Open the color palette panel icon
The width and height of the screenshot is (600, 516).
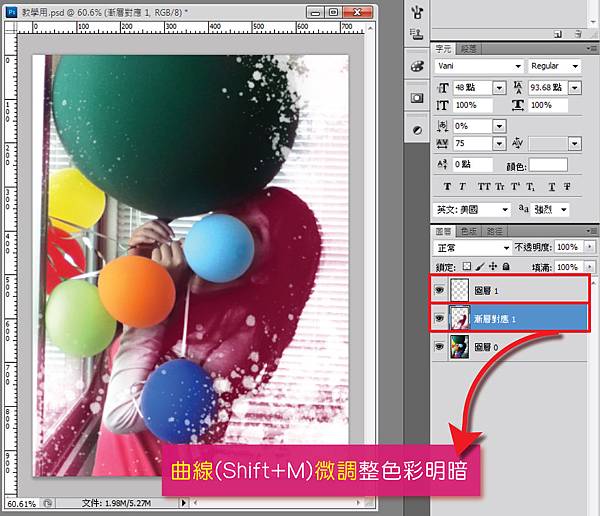(417, 66)
